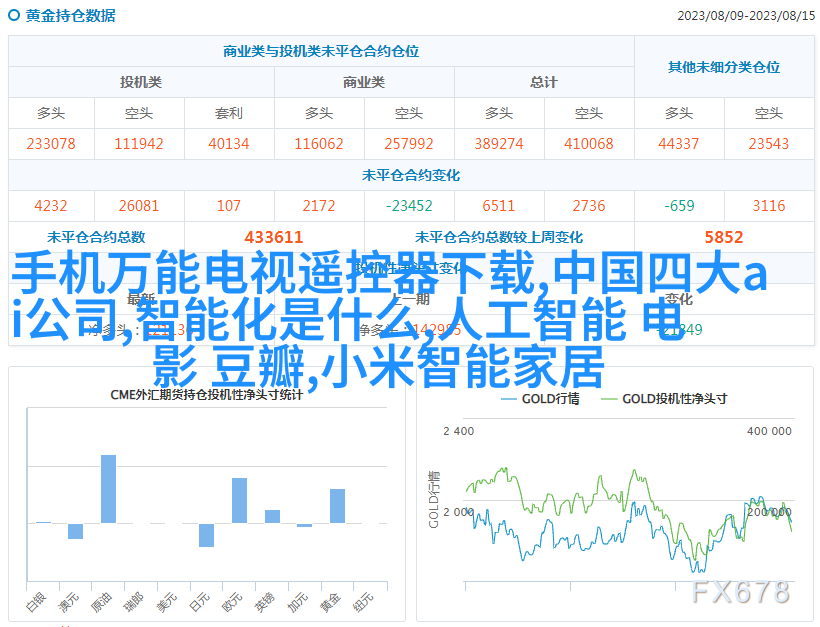Image resolution: width=820 pixels, height=627 pixels.
Task: Click the 未平仓合约总数较上周变化 label
Action: 499,237
